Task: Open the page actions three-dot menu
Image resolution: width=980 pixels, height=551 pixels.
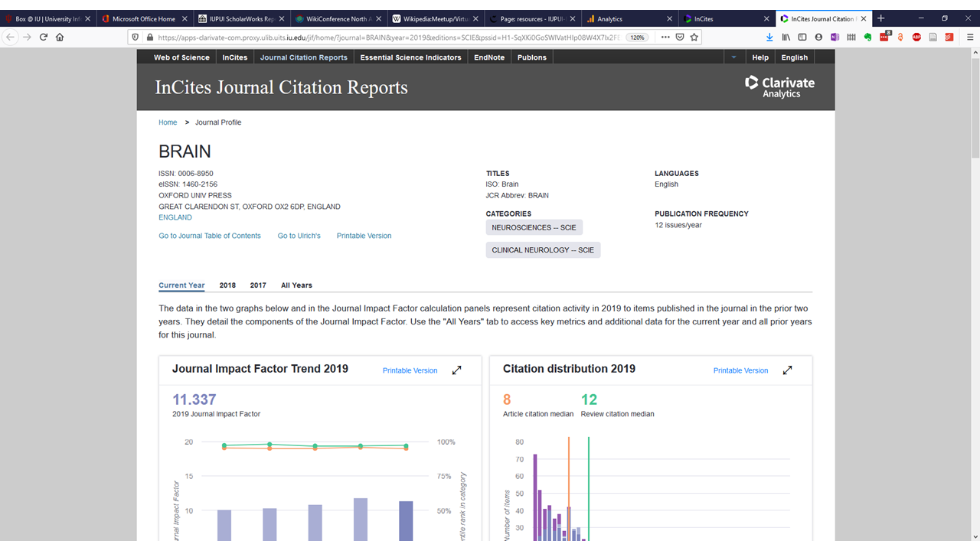Action: (665, 37)
